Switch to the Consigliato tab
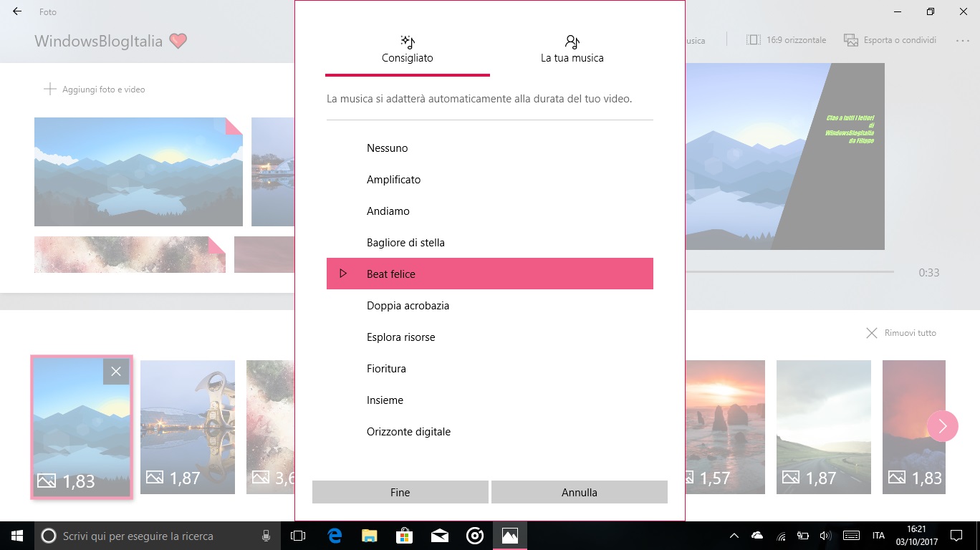The image size is (980, 550). click(x=408, y=49)
